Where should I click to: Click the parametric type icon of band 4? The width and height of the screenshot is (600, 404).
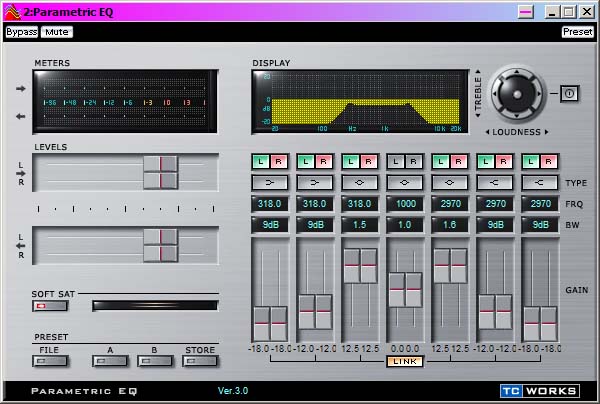tap(405, 183)
